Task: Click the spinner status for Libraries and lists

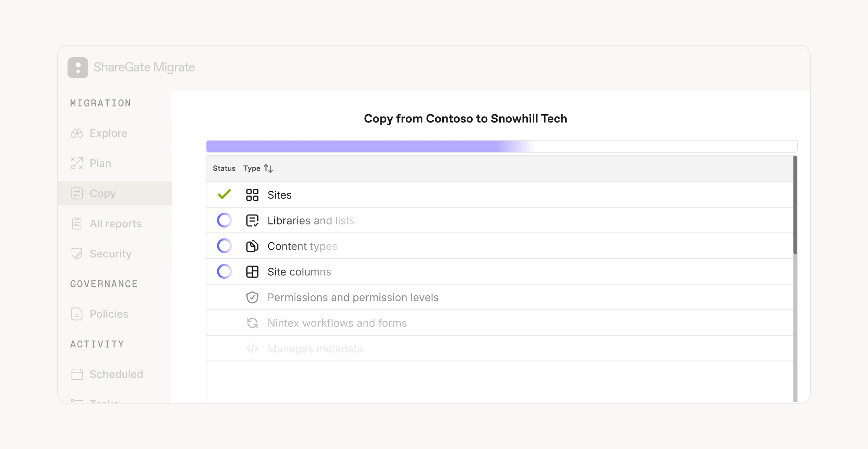Action: 225,220
